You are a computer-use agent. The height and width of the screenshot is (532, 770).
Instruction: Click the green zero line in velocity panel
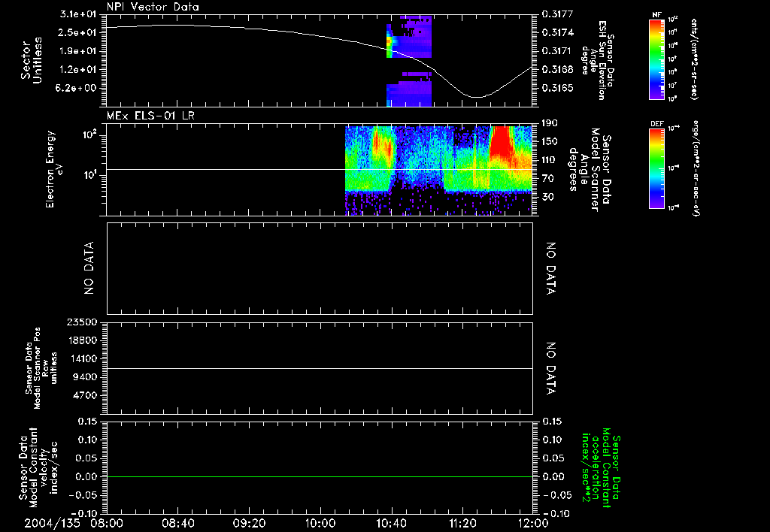(x=320, y=476)
